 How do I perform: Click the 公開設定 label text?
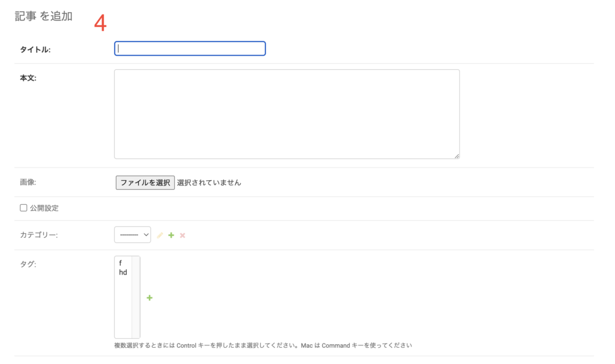coord(44,208)
